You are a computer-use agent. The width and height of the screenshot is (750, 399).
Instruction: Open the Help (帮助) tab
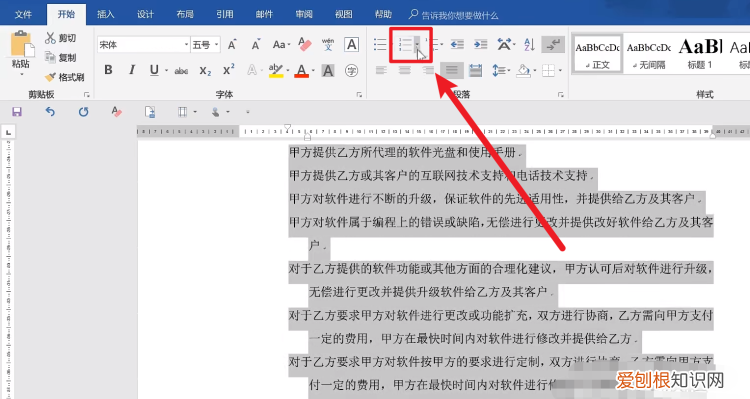click(383, 14)
